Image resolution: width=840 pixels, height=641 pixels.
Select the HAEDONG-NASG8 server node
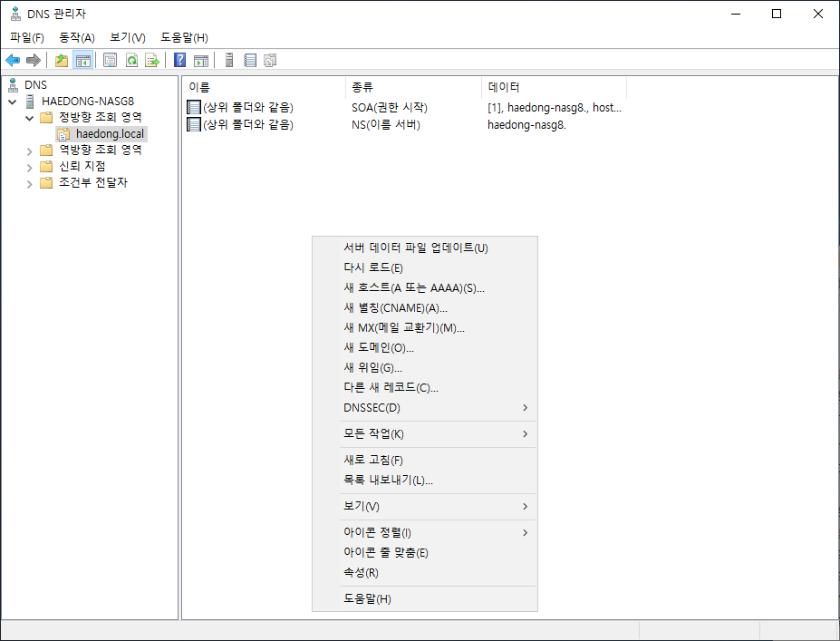[88, 101]
